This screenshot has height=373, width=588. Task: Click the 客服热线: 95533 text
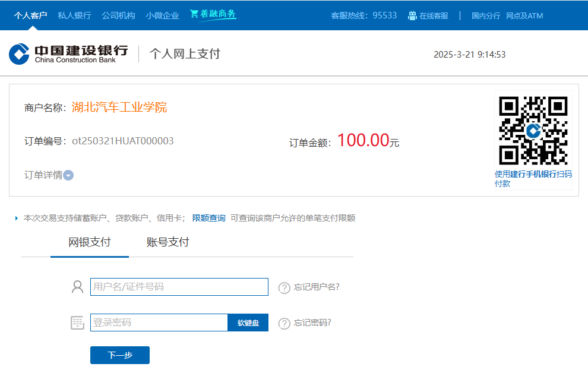[363, 15]
